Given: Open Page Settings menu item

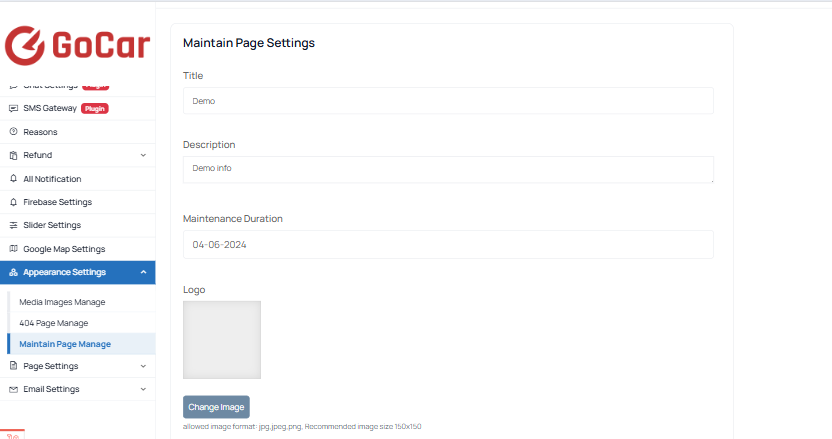Looking at the screenshot, I should click(x=77, y=366).
